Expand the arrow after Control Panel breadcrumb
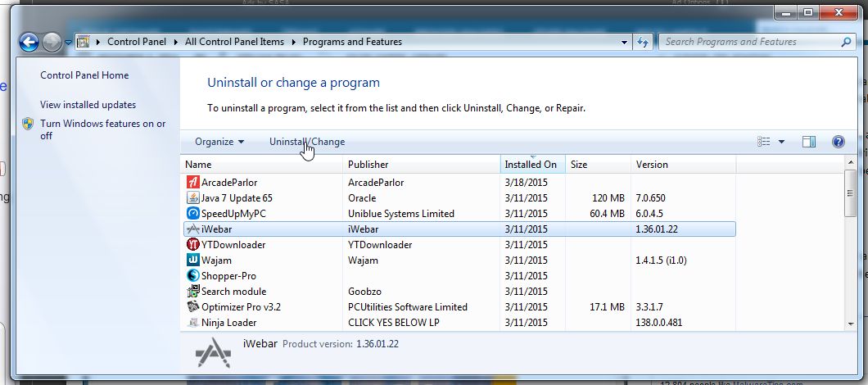 [175, 42]
